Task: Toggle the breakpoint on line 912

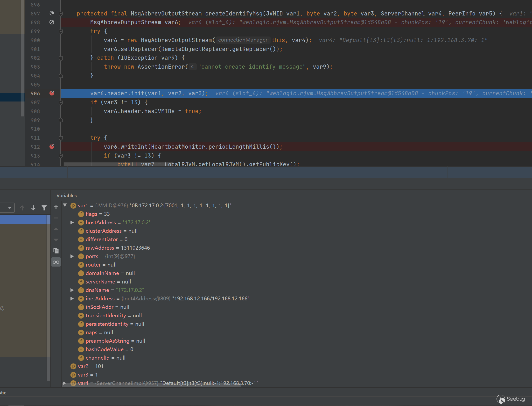Action: (52, 147)
